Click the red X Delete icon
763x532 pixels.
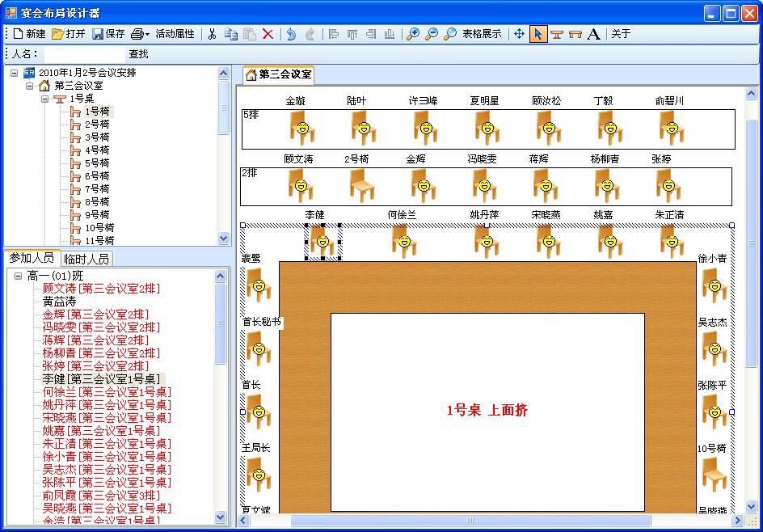tap(268, 34)
